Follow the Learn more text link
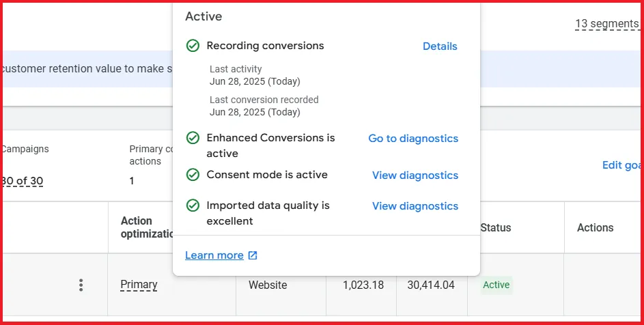Image resolution: width=644 pixels, height=325 pixels. point(214,255)
